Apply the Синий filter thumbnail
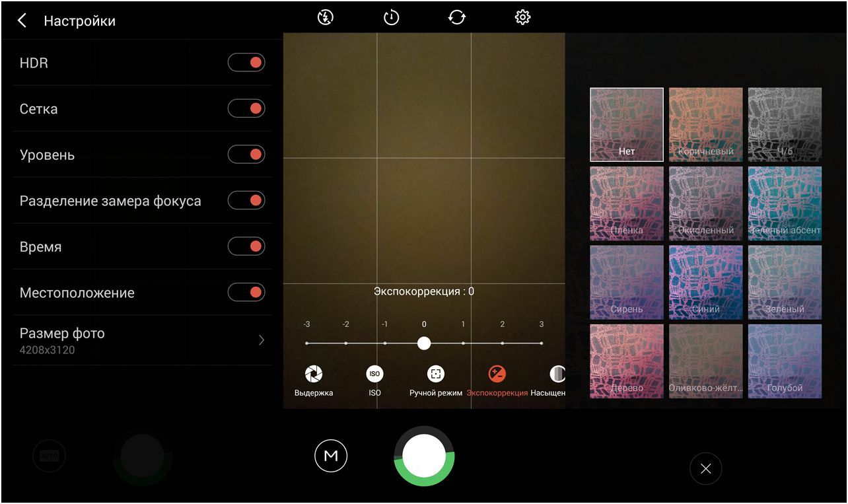Screen dimensions: 848x504 [705, 282]
